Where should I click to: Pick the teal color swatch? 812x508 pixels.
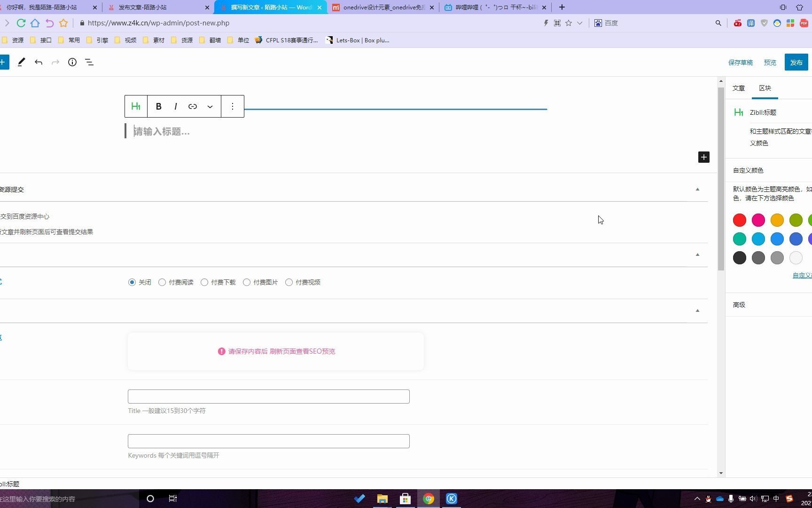click(740, 239)
